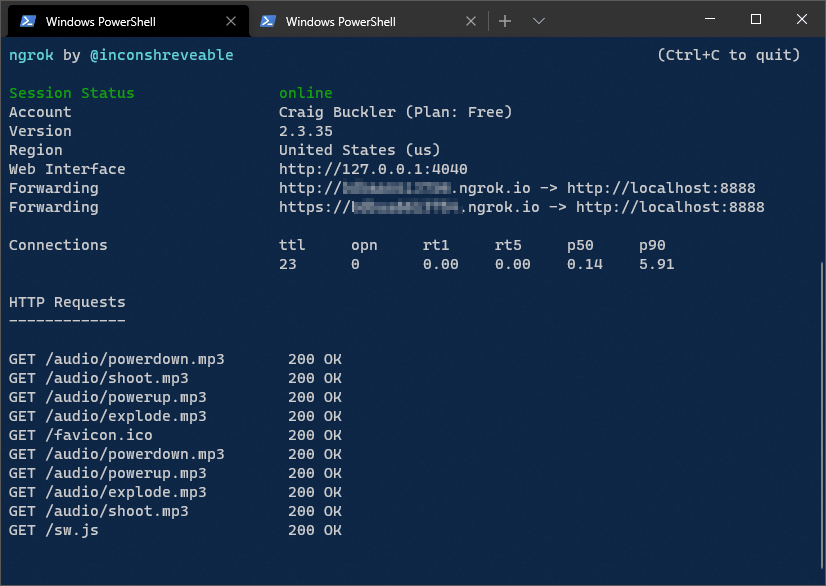Click the green "online" session status text
Screen dimensions: 826x586
coord(306,93)
